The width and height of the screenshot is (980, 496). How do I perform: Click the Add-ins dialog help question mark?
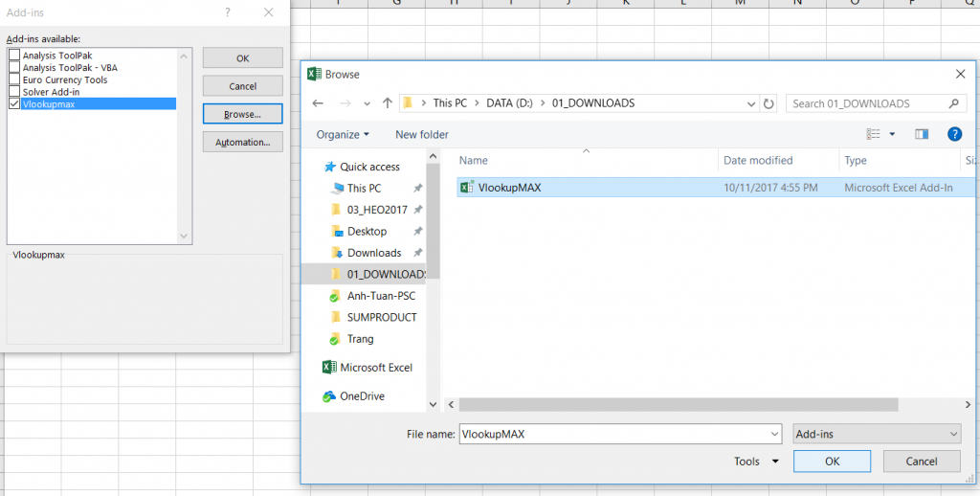tap(228, 11)
